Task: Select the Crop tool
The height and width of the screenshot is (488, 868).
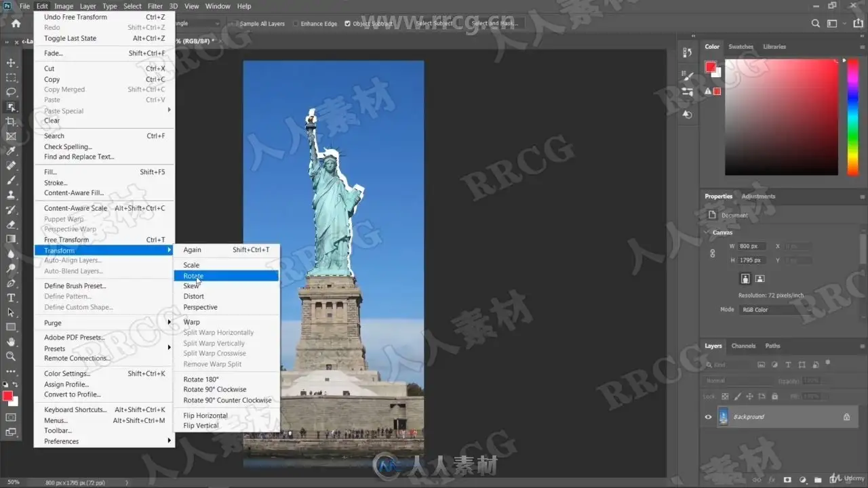Action: coord(11,121)
